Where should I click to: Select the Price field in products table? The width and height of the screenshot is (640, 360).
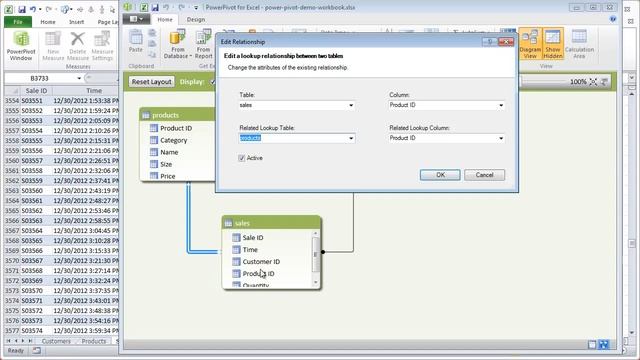pyautogui.click(x=167, y=176)
